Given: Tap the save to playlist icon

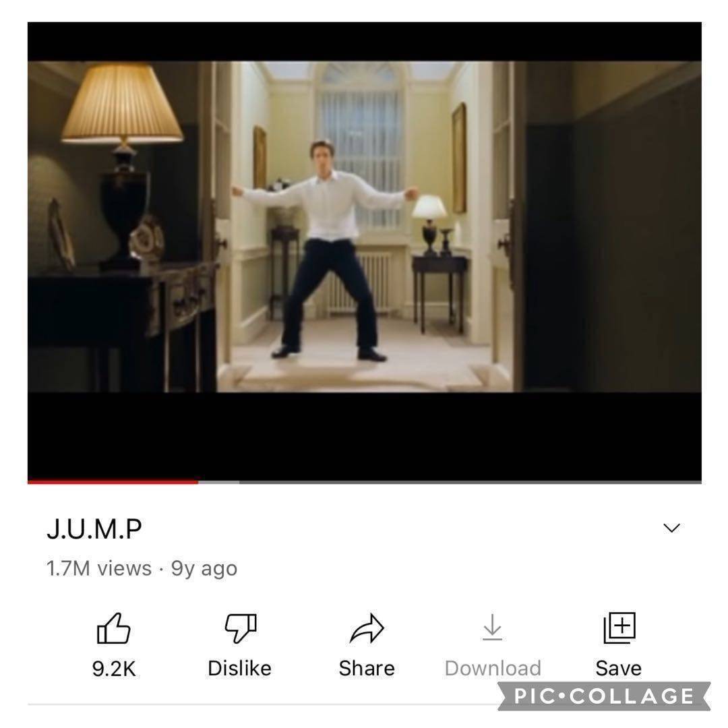Looking at the screenshot, I should (619, 628).
